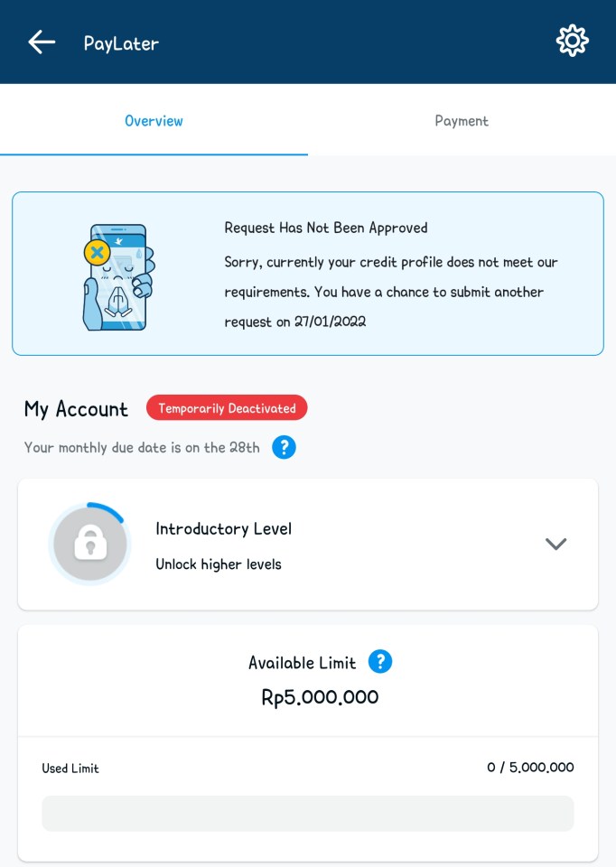Click the help icon beside monthly due date
Viewport: 616px width, 867px height.
(284, 447)
